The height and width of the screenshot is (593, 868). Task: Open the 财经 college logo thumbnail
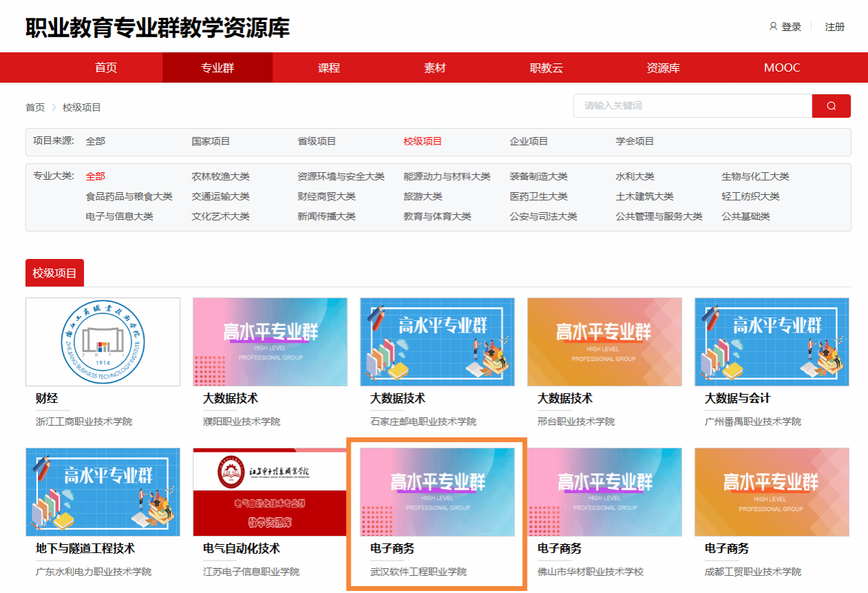coord(103,342)
